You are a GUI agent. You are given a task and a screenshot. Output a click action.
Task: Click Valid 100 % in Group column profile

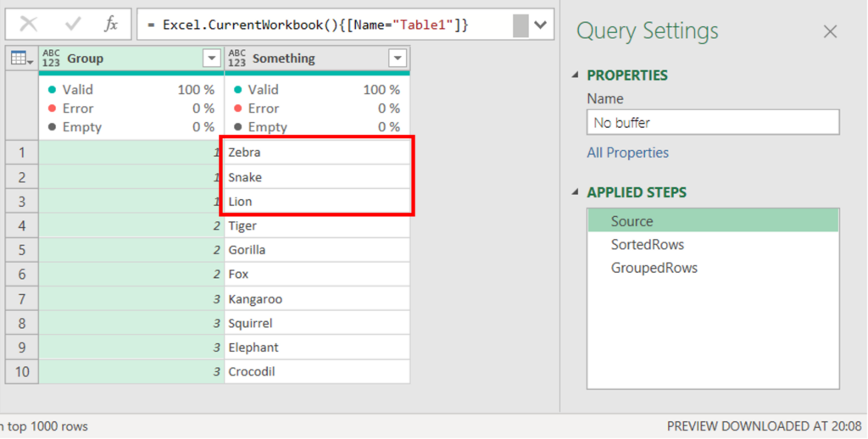131,89
